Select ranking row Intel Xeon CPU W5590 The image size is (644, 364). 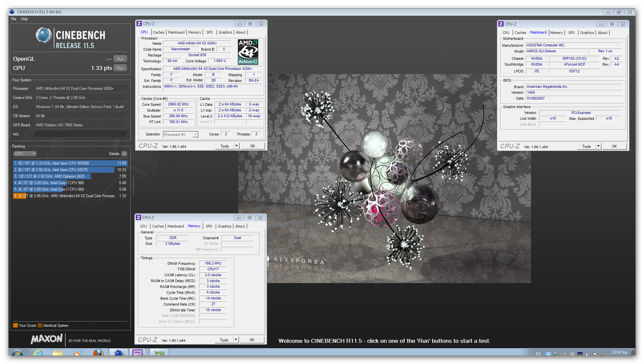[x=70, y=163]
